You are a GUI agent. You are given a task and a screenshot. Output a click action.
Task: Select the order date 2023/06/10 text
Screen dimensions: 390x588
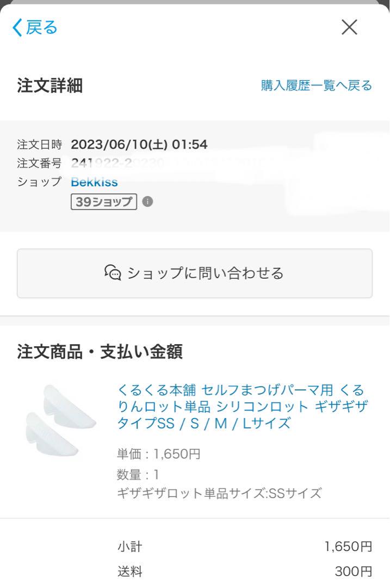point(139,145)
